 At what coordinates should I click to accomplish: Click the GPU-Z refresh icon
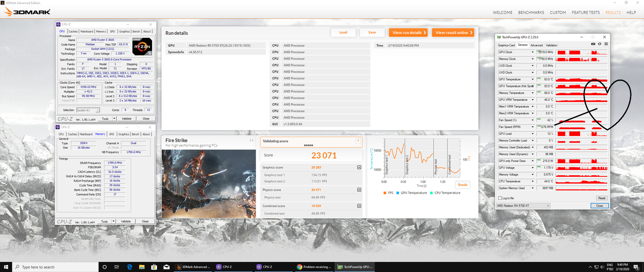600,45
